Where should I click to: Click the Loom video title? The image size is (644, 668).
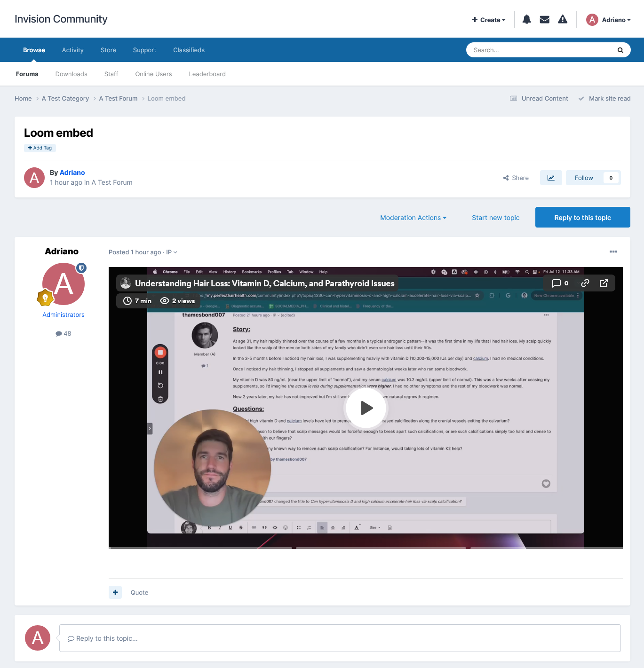(x=265, y=283)
